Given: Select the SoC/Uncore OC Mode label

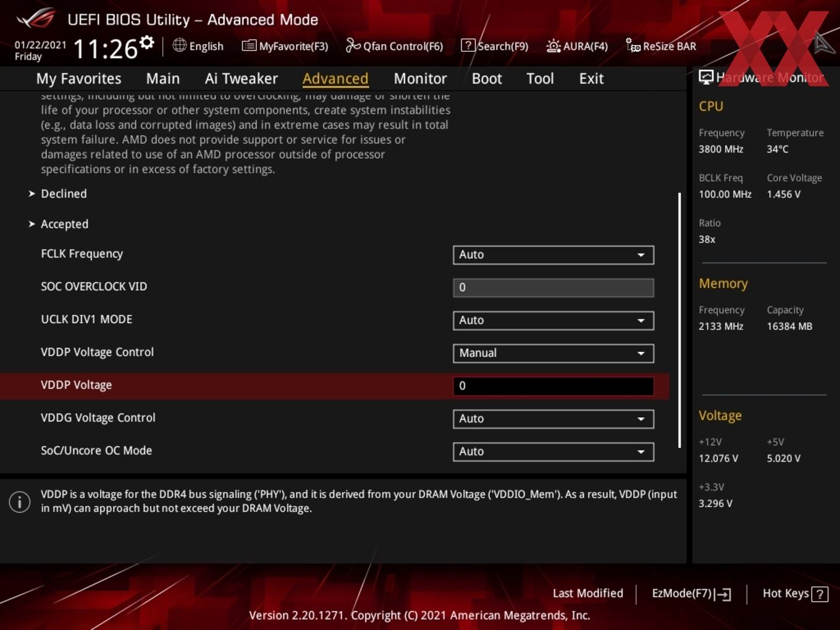Looking at the screenshot, I should 96,450.
